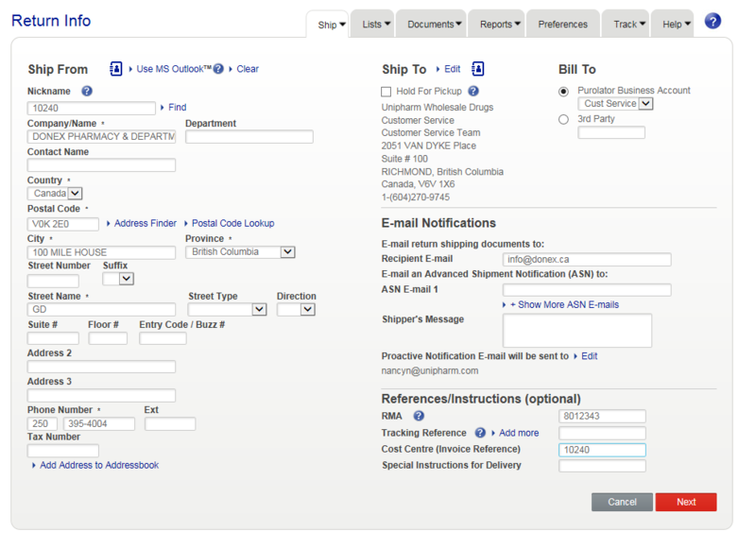Screen dimensions: 756x549
Task: Click the RMA help icon
Action: [x=419, y=416]
